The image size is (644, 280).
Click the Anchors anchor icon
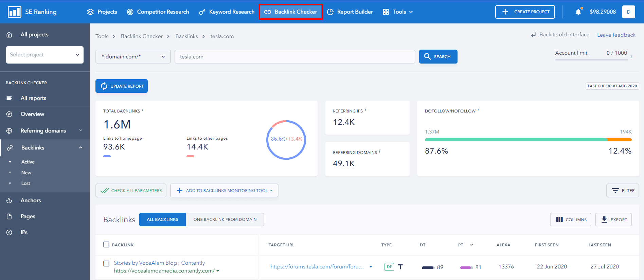10,200
